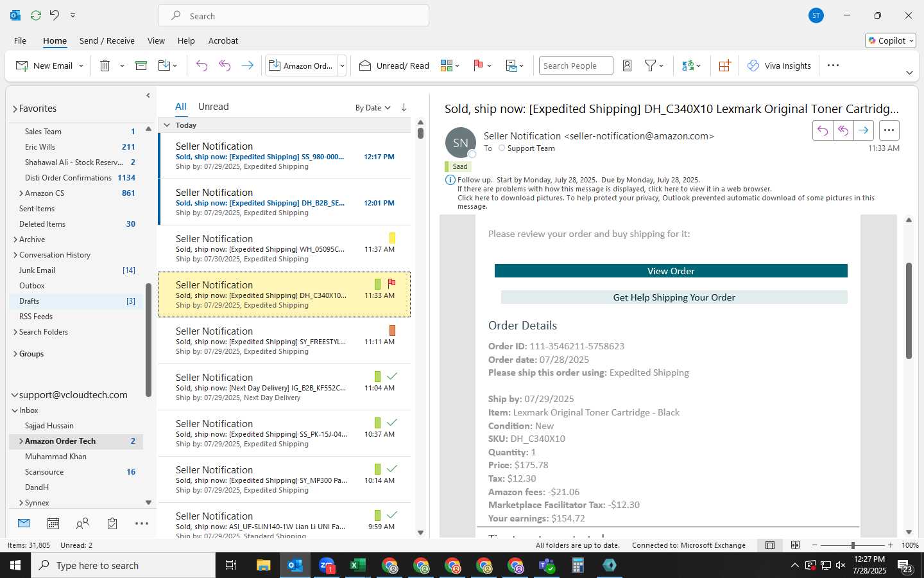Click the yellow category tag on the 11:37 AM message
This screenshot has width=924, height=578.
392,238
